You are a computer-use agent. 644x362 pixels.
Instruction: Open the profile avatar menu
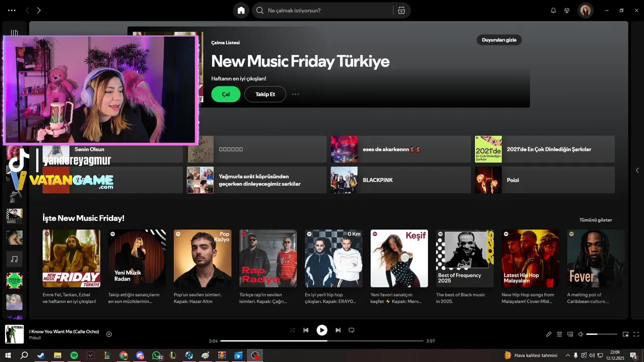[586, 10]
